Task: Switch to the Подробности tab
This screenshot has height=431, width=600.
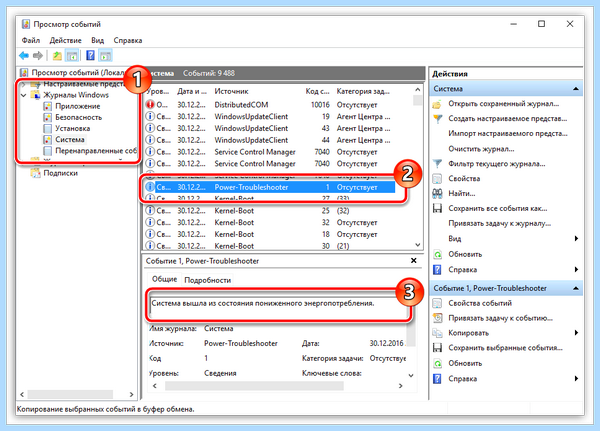Action: click(208, 280)
